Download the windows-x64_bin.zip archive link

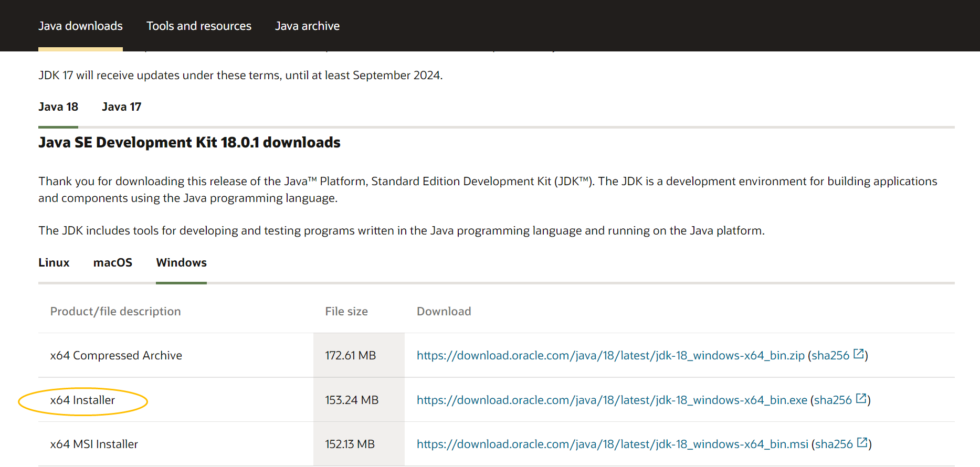click(x=610, y=356)
